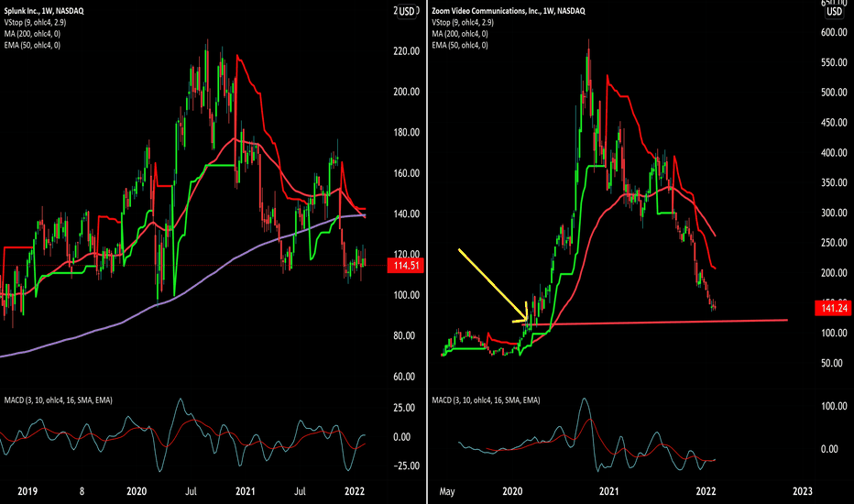Select MA (200, ohlc4, 0) legend on Splunk chart

32,34
